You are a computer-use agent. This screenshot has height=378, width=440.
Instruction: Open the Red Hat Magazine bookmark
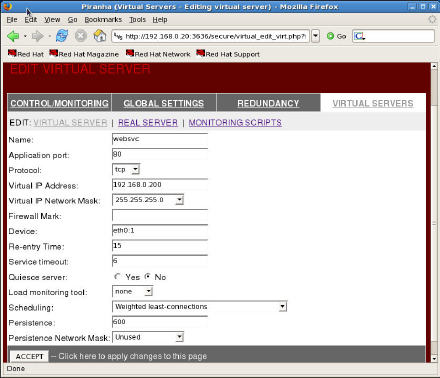tap(84, 54)
